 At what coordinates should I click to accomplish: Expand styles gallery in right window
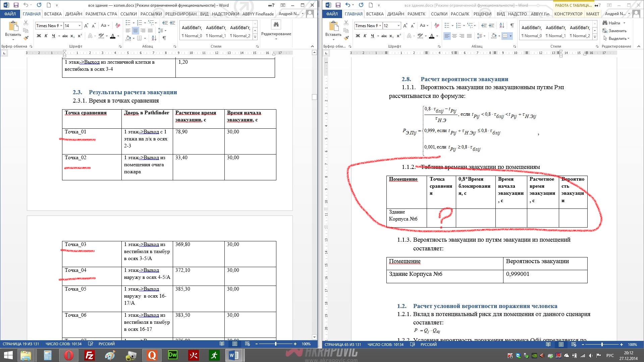595,37
